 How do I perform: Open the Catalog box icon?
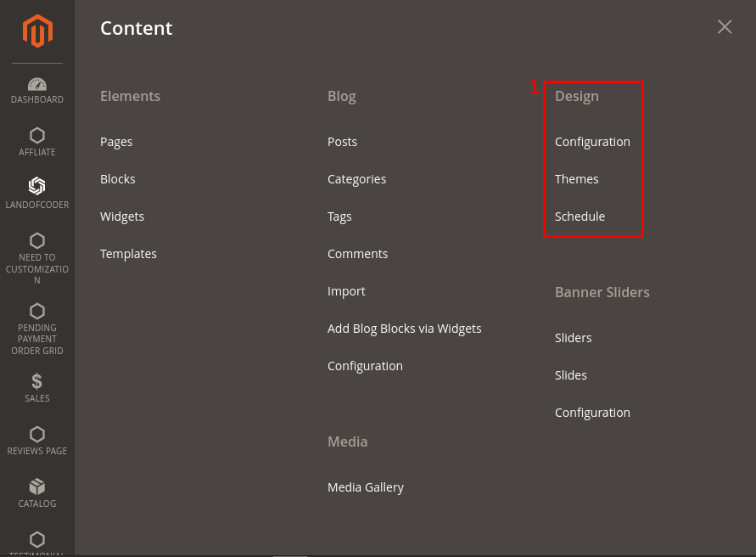click(x=37, y=487)
